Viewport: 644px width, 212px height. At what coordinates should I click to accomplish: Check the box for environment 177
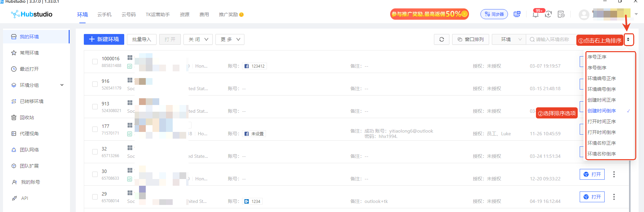(95, 129)
